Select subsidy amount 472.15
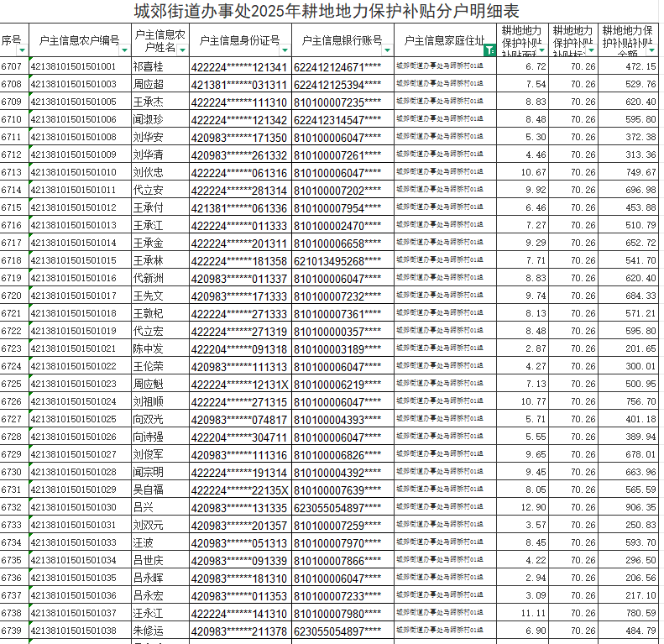 pyautogui.click(x=629, y=66)
